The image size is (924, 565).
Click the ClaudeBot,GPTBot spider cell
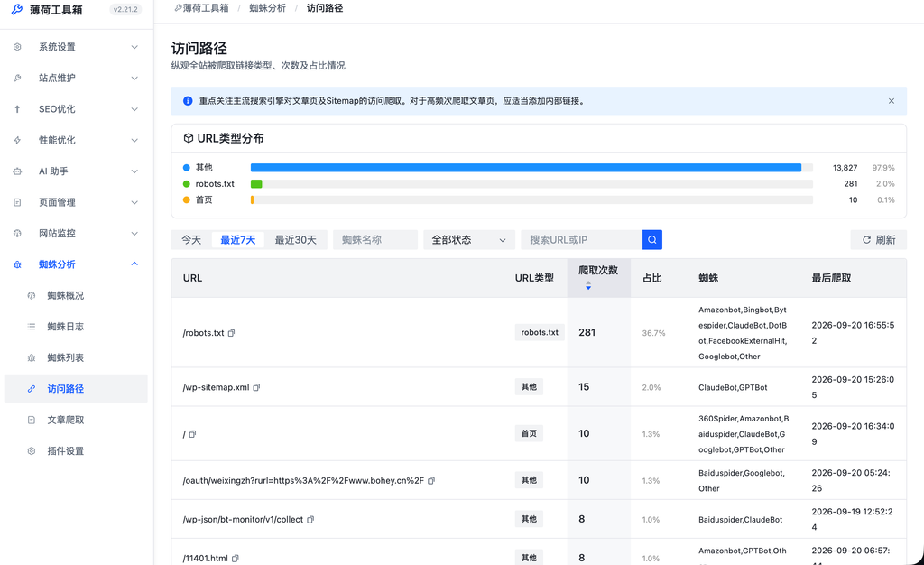733,388
